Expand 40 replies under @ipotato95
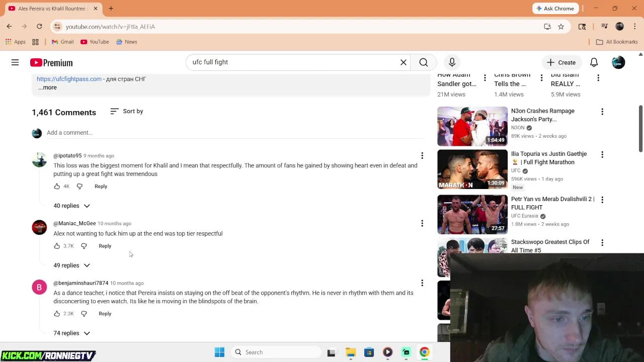Screen dimensions: 644x362 tap(71, 206)
